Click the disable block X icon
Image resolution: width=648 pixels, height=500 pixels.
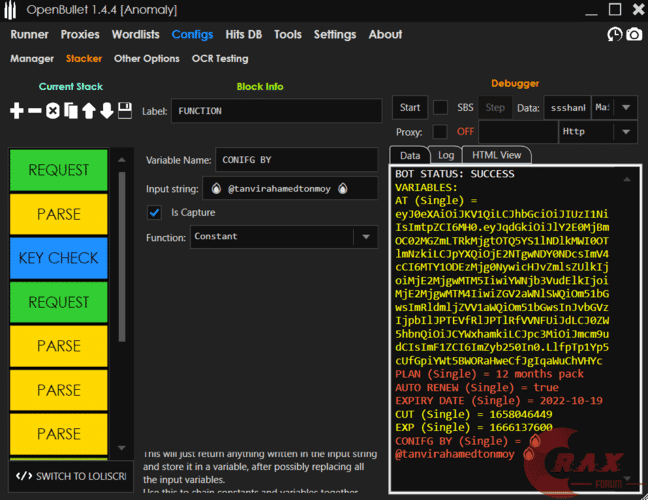point(52,110)
